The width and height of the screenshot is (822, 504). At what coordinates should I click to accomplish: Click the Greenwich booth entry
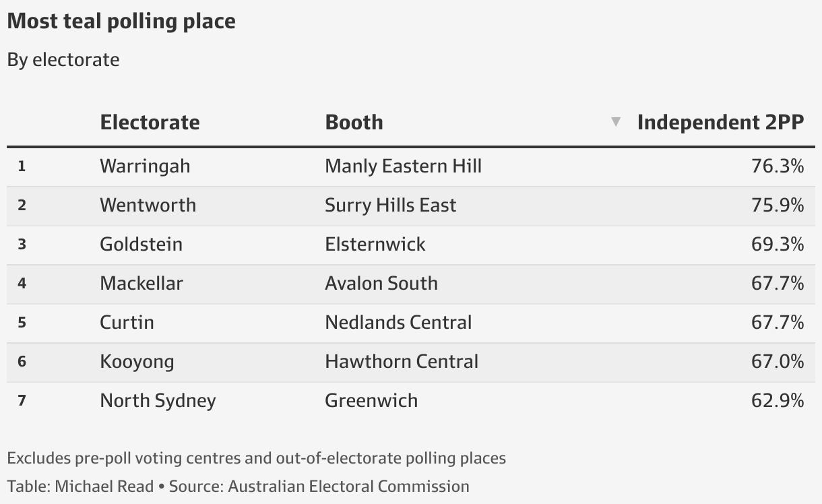(371, 400)
